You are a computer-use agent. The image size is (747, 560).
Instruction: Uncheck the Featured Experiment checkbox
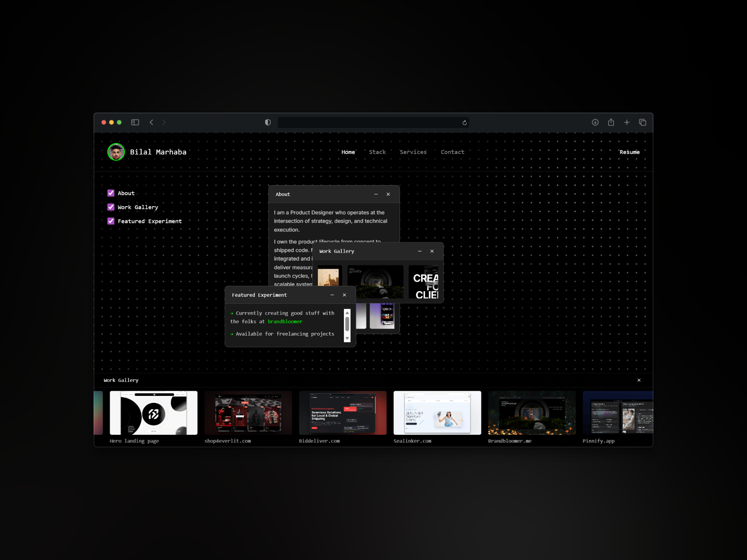click(x=110, y=221)
